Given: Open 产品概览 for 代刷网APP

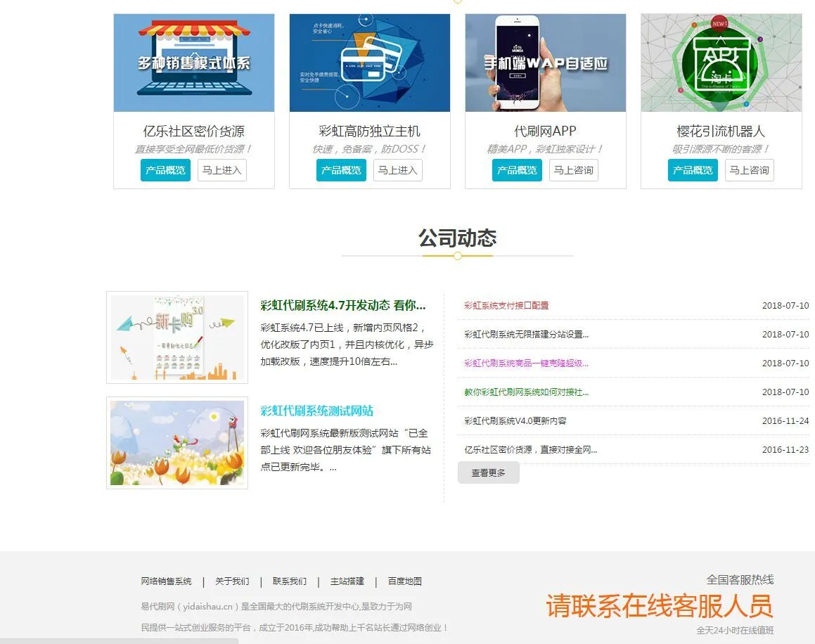Looking at the screenshot, I should (517, 170).
